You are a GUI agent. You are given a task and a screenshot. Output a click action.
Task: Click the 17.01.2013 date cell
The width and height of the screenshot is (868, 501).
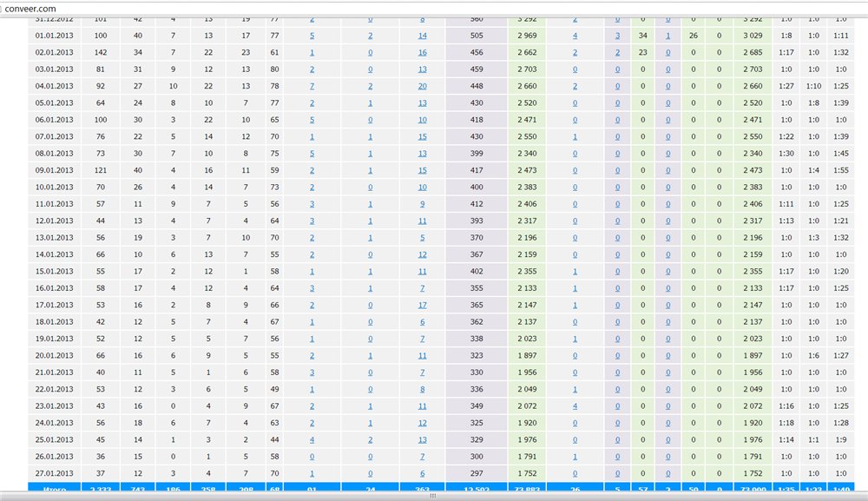pyautogui.click(x=54, y=305)
